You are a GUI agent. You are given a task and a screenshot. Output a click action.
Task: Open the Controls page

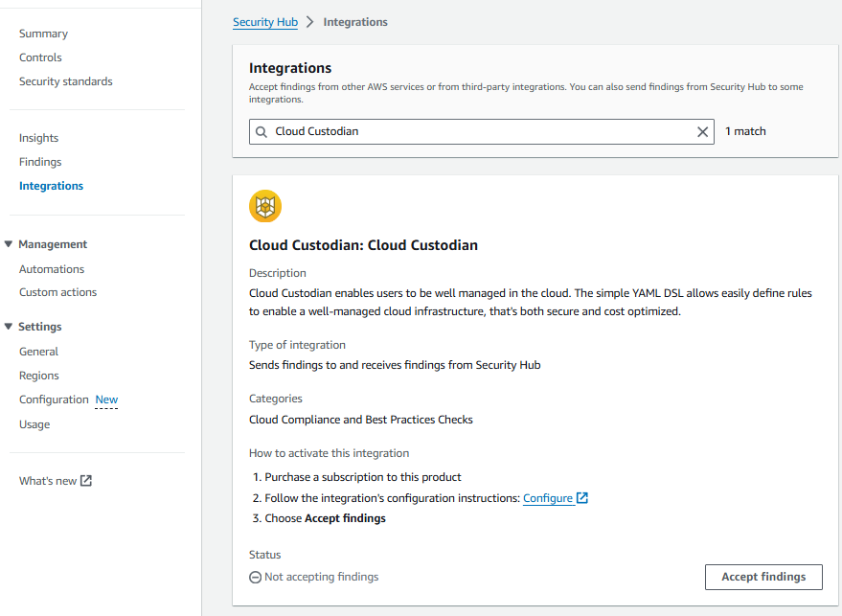tap(40, 57)
